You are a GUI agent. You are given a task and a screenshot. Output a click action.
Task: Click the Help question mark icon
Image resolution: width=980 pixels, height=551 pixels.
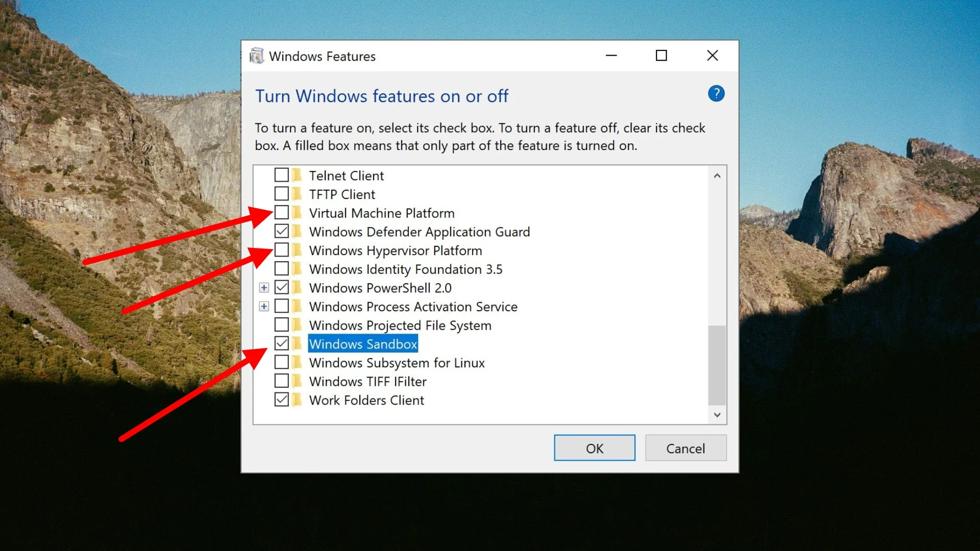click(x=716, y=93)
